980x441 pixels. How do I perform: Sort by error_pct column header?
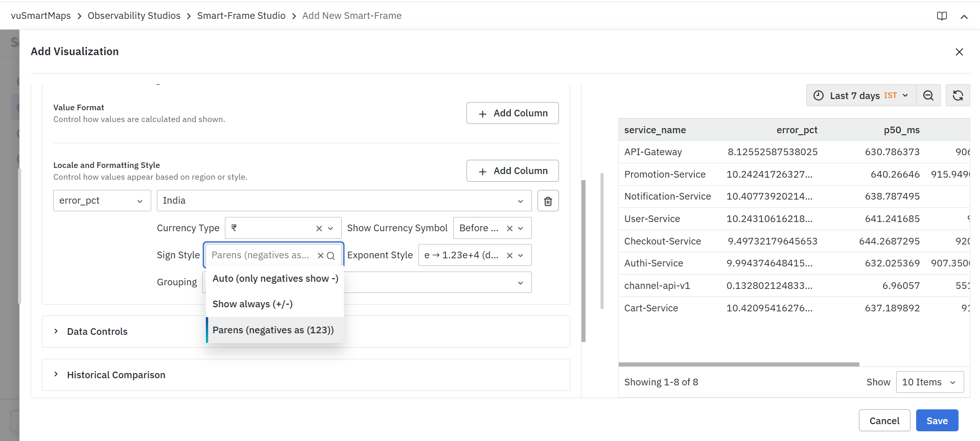tap(797, 130)
